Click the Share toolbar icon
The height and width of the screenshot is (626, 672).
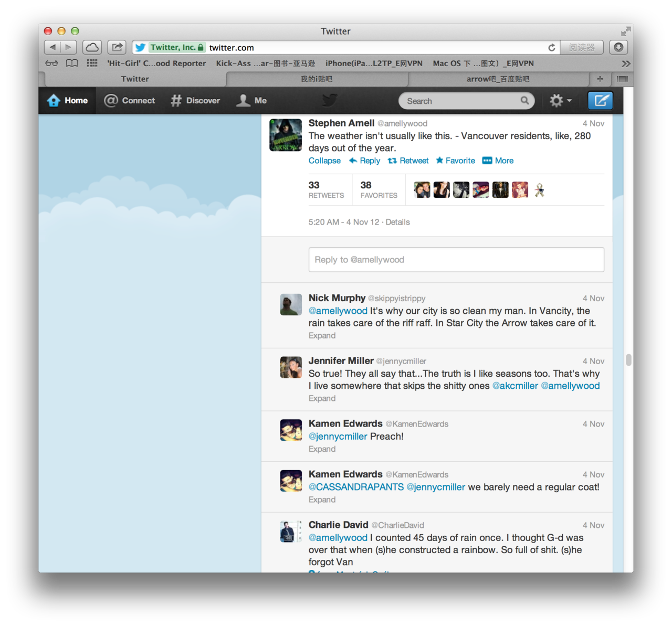117,47
